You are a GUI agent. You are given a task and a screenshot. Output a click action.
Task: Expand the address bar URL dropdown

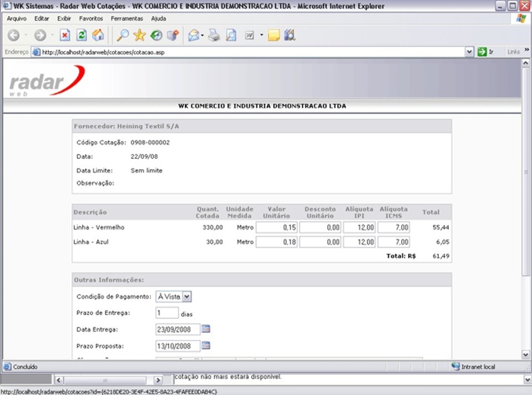[x=470, y=52]
